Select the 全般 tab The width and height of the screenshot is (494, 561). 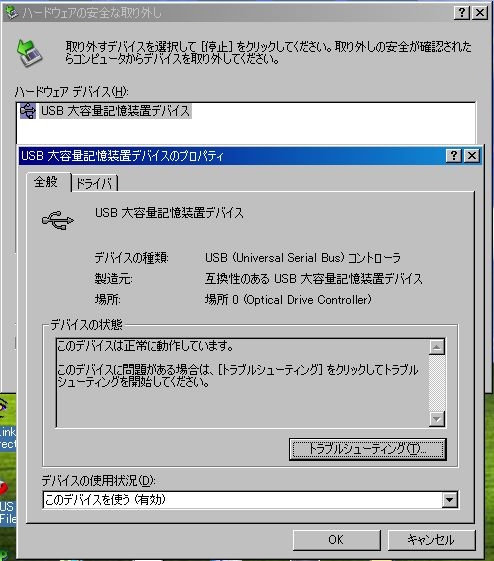tap(46, 182)
